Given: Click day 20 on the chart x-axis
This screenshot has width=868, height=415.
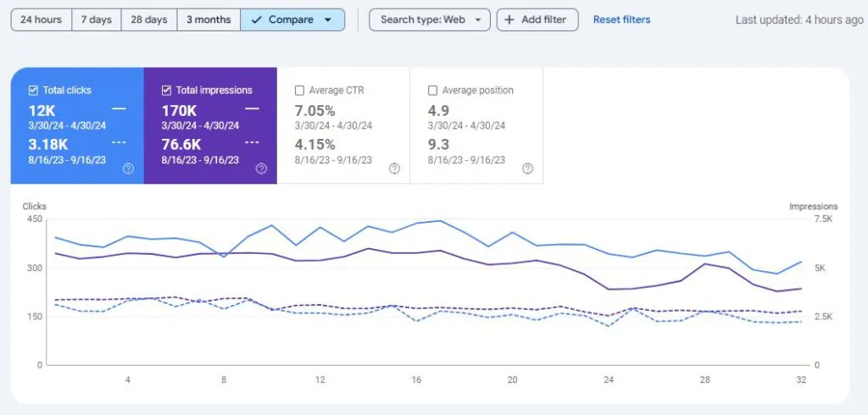Looking at the screenshot, I should pos(513,380).
